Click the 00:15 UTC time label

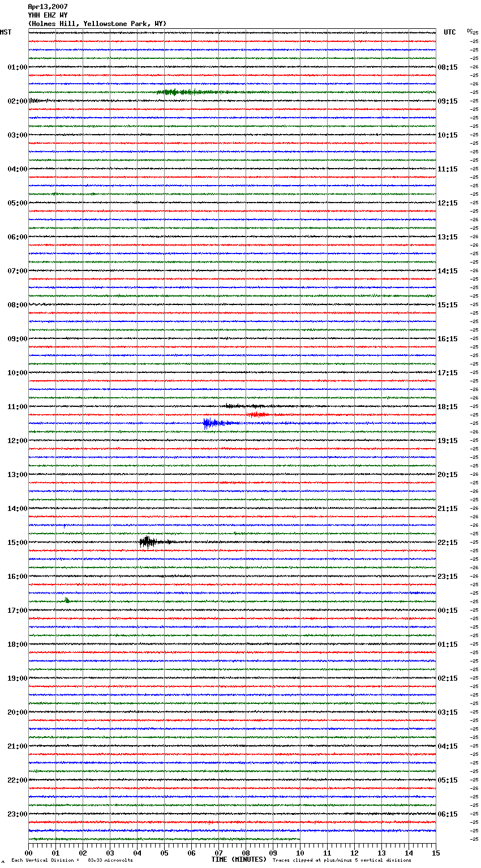tap(448, 611)
